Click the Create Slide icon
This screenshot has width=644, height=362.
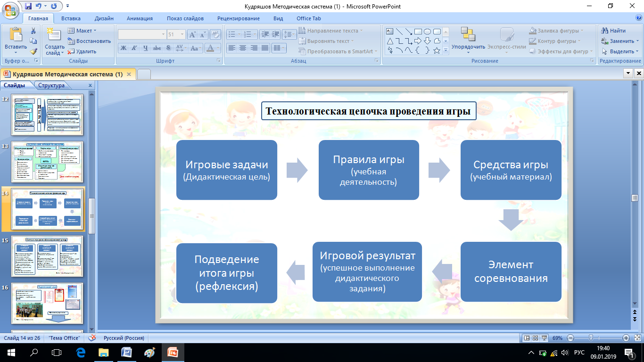pos(54,34)
